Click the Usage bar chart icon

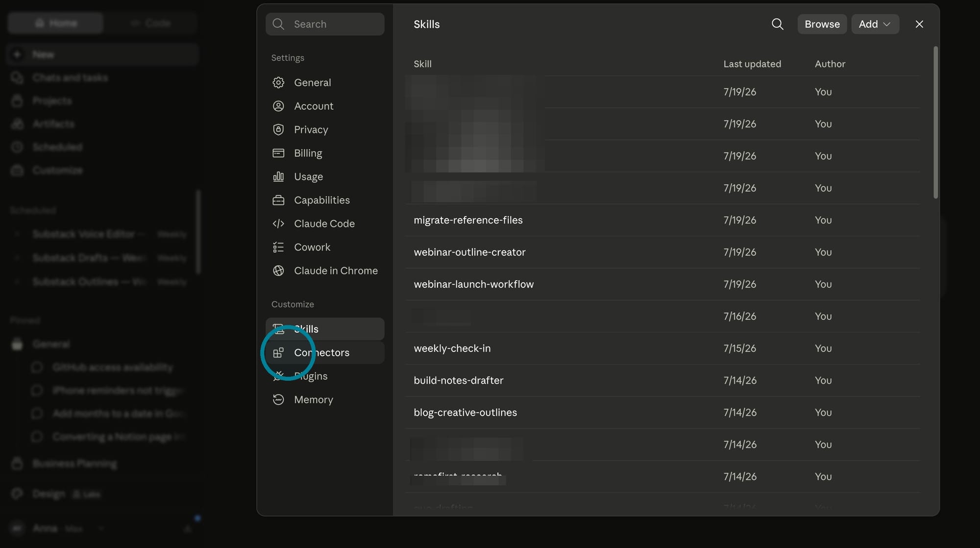[x=278, y=176]
